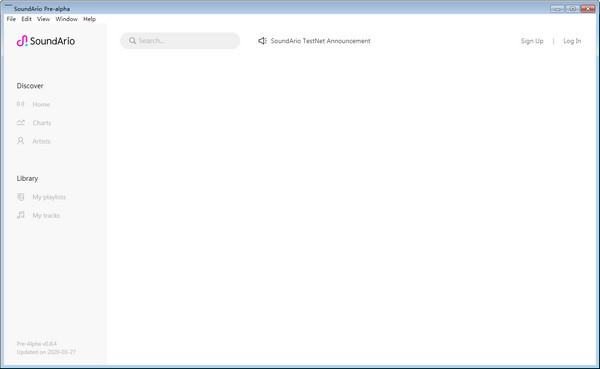Click the Log In link
This screenshot has width=600, height=369.
(x=572, y=41)
